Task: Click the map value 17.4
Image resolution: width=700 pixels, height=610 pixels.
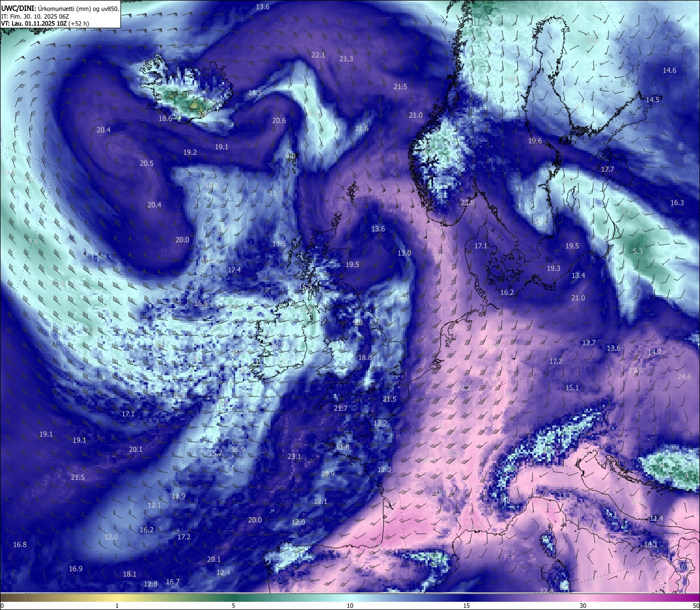Action: 235,270
